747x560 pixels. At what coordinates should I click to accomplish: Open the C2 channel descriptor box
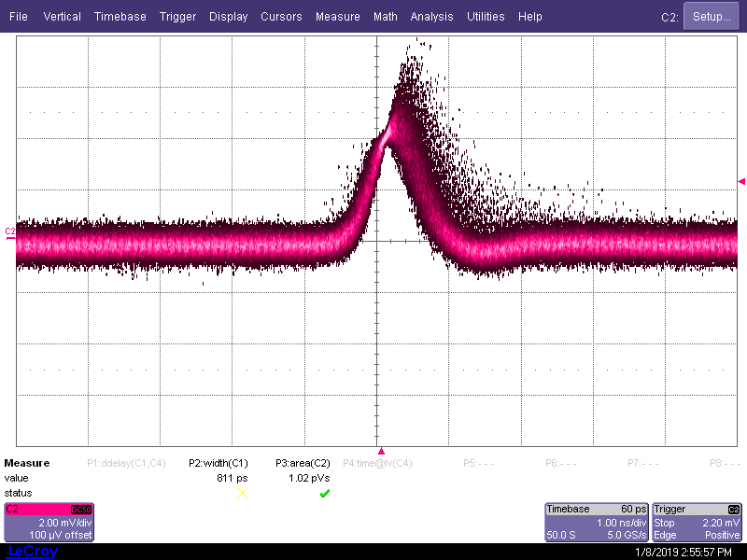[x=49, y=522]
